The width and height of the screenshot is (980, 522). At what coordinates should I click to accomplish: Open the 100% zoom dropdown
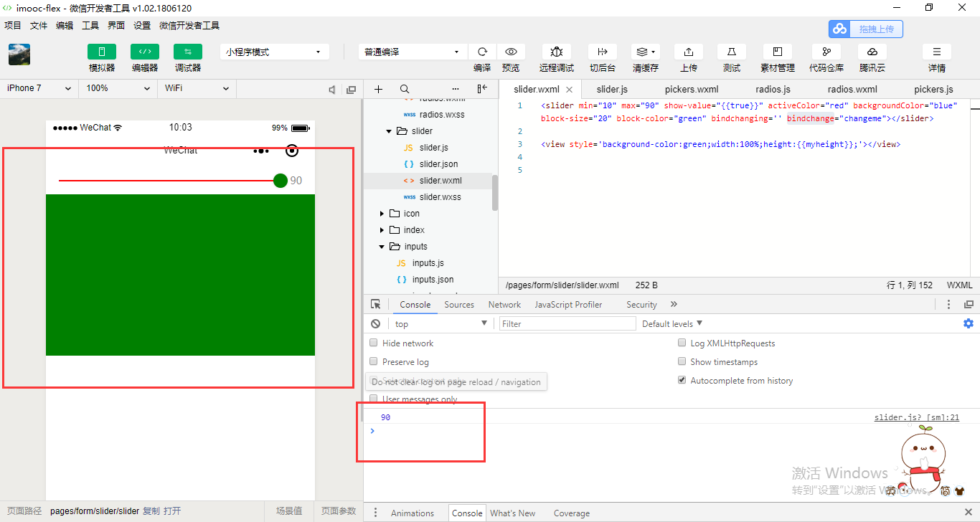[118, 88]
